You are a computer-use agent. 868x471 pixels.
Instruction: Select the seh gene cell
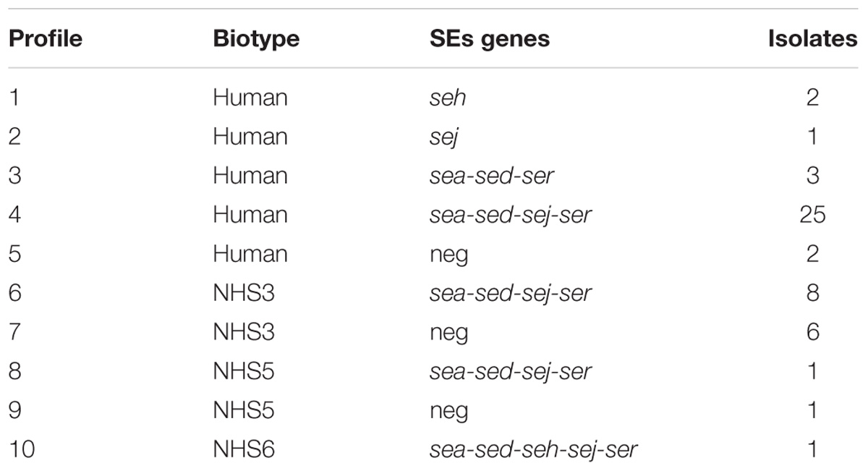coord(448,98)
